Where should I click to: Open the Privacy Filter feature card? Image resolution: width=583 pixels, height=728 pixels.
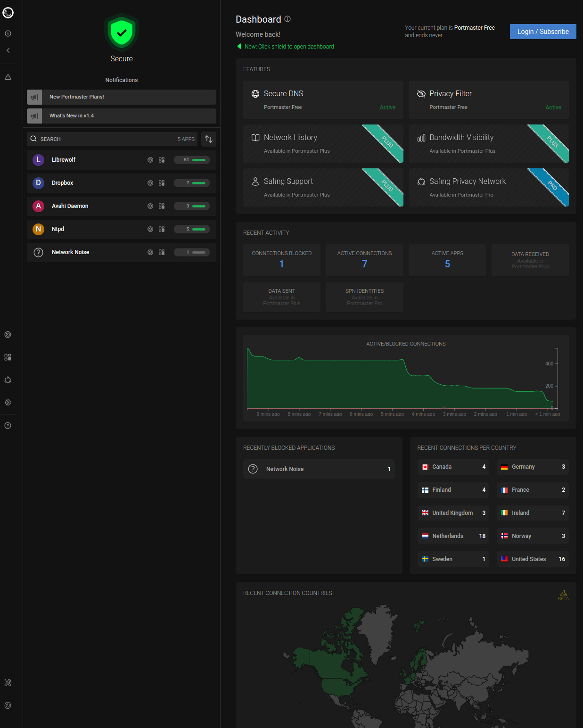489,100
